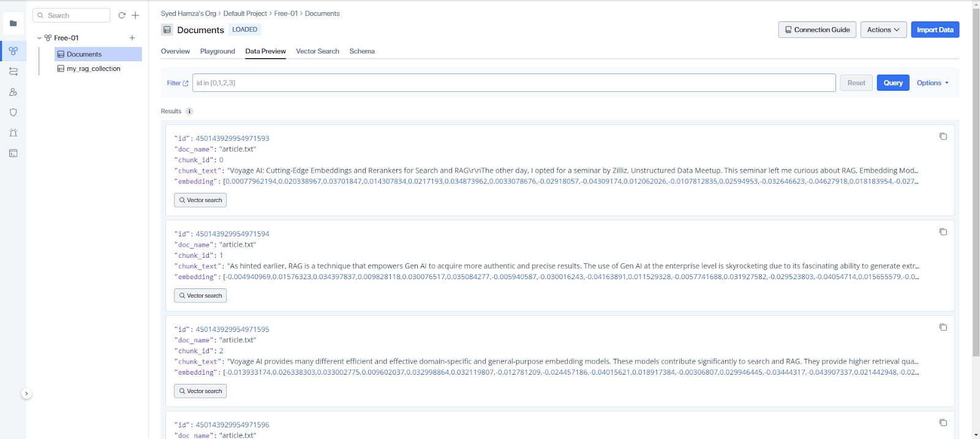Click the shield security icon in sidebar
The image size is (980, 439).
click(x=13, y=113)
